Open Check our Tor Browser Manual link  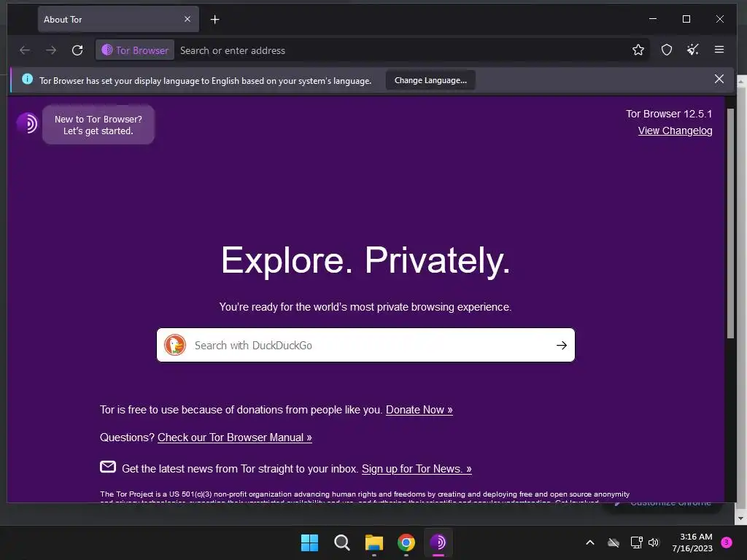[x=235, y=437]
